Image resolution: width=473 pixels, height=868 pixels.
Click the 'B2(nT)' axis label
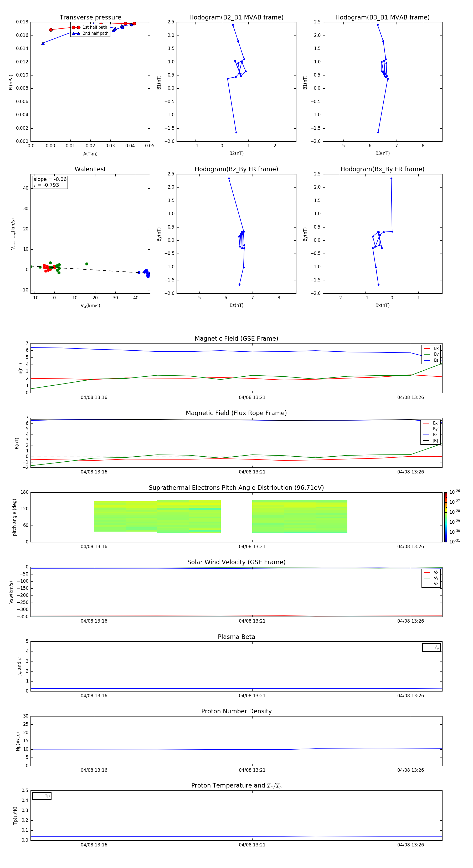pos(236,153)
